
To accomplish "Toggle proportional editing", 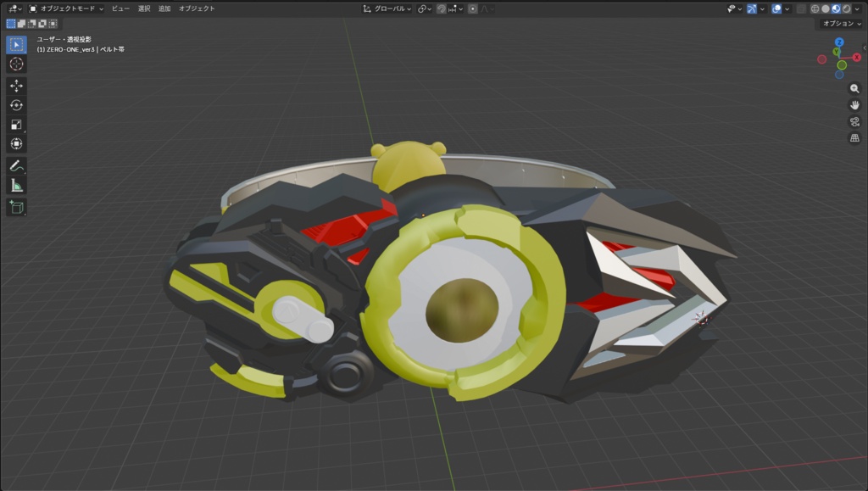I will pos(473,8).
